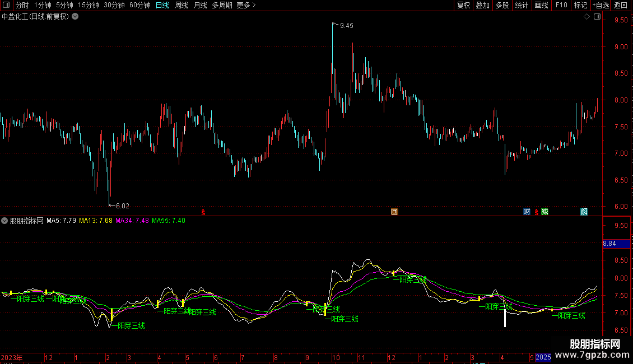Viewport: 633px width, 364px height.
Task: Click the 9.50 label on main price axis
Action: pos(621,20)
